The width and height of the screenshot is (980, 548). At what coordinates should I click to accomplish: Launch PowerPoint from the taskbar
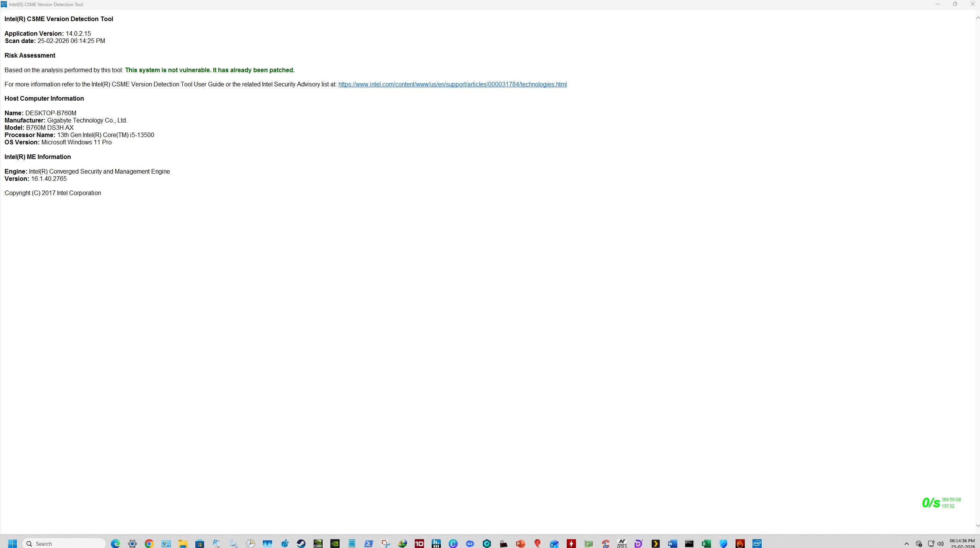(x=520, y=543)
